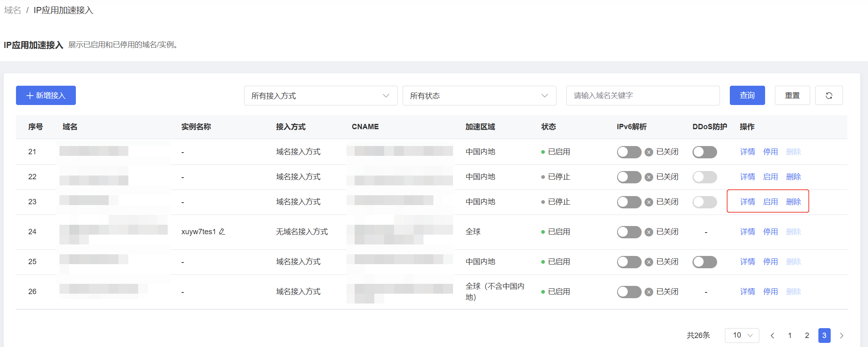Screen dimensions: 868x347
Task: Open 详情 for row 23
Action: pos(747,202)
